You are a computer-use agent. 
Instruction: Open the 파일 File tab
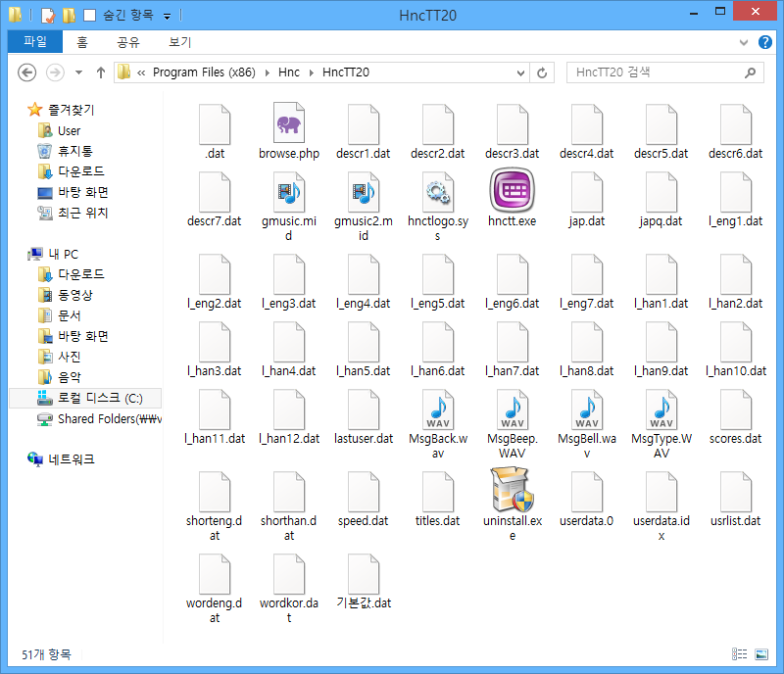[35, 41]
